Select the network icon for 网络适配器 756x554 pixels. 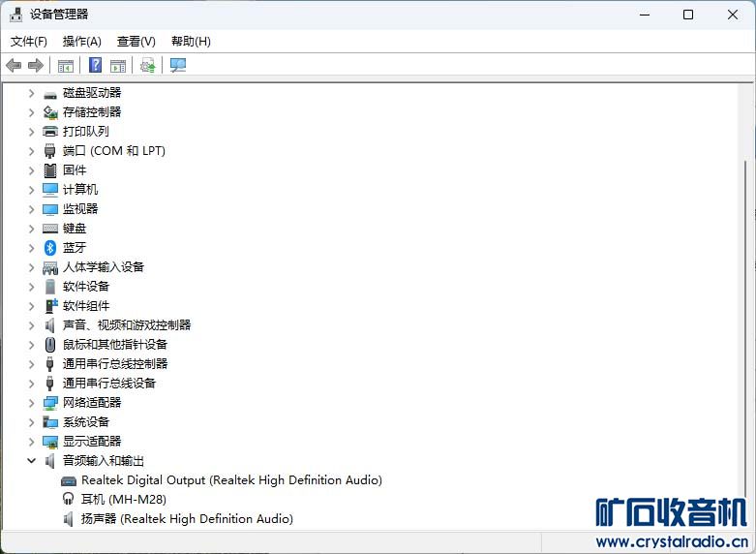click(x=50, y=403)
